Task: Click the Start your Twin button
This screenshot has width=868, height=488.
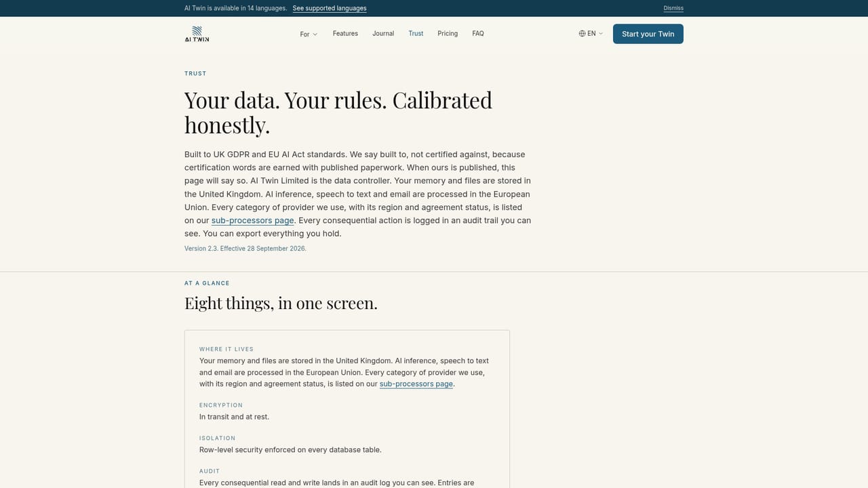Action: [648, 34]
